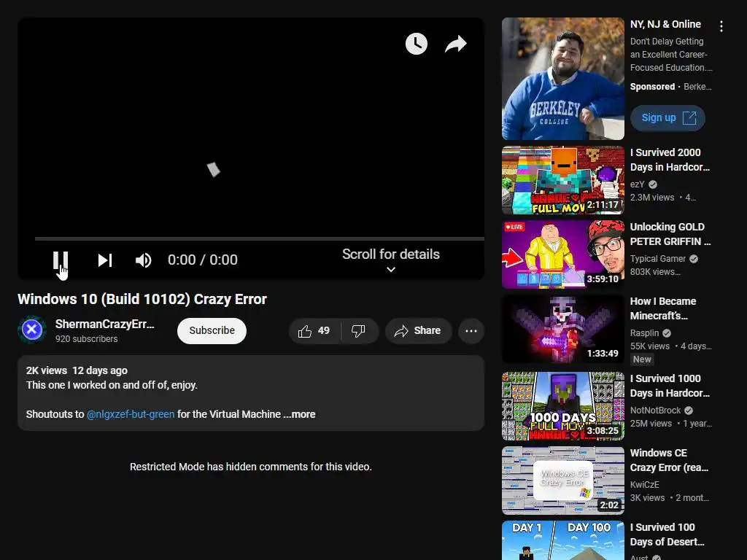Dislike the video with thumbs down
Viewport: 747px width, 560px height.
[358, 331]
